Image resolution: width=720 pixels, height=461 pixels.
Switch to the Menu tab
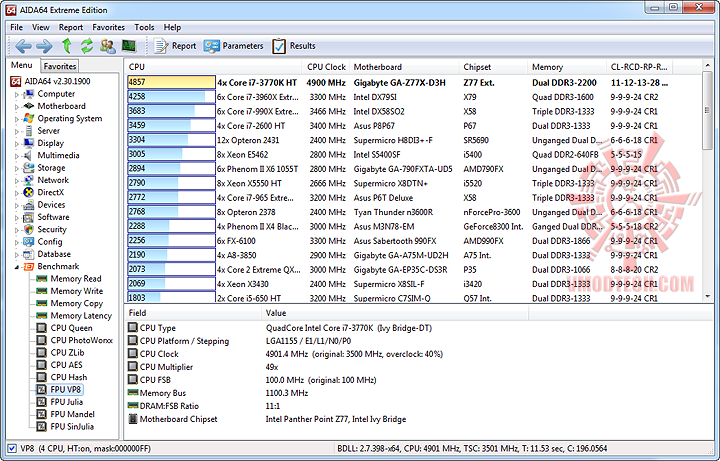22,65
